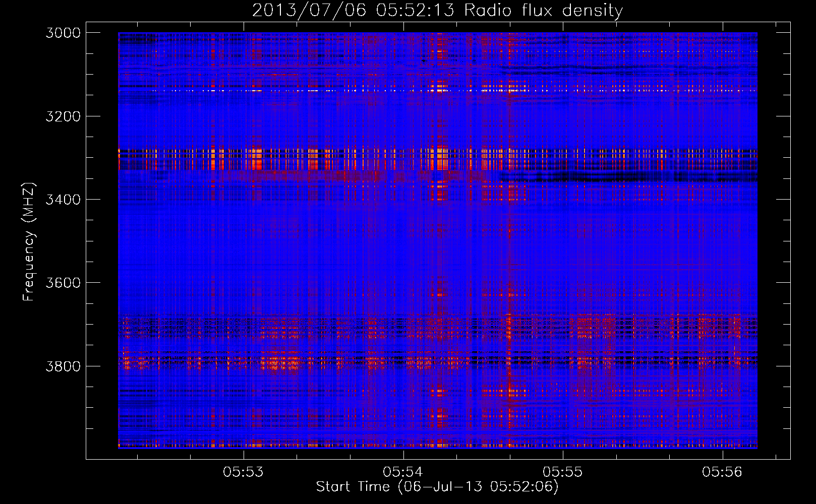The height and width of the screenshot is (504, 816).
Task: Click the 05:54 time axis label
Action: (403, 472)
